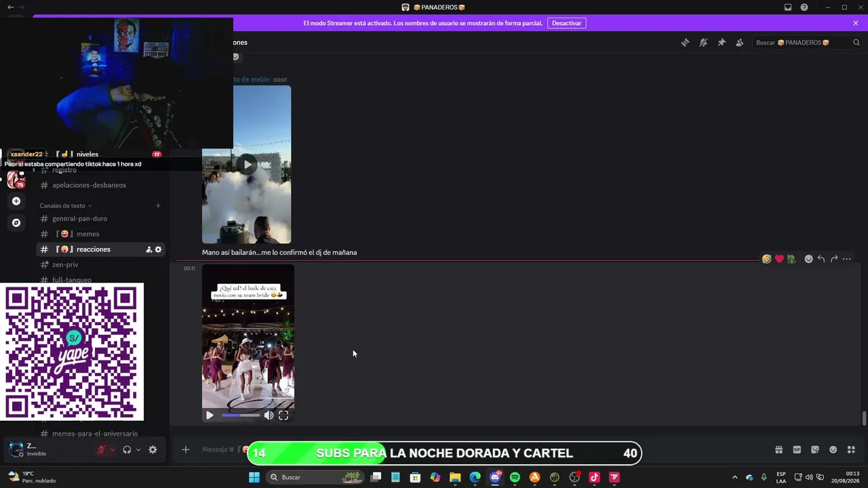The width and height of the screenshot is (868, 488).
Task: Explore discoverable servers compass icon
Action: 16,222
